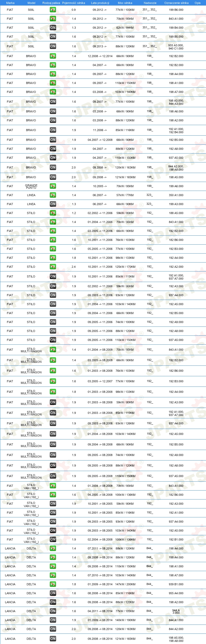The height and width of the screenshot is (644, 206).
Task: Click diesel icon in Linea 1.3 row
Action: 53,204
